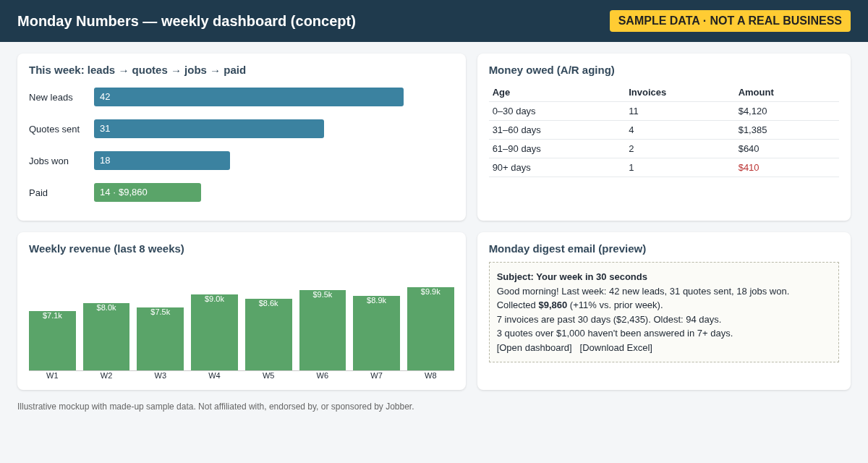
Task: Click the SAMPLE DATA badge in header
Action: click(730, 21)
